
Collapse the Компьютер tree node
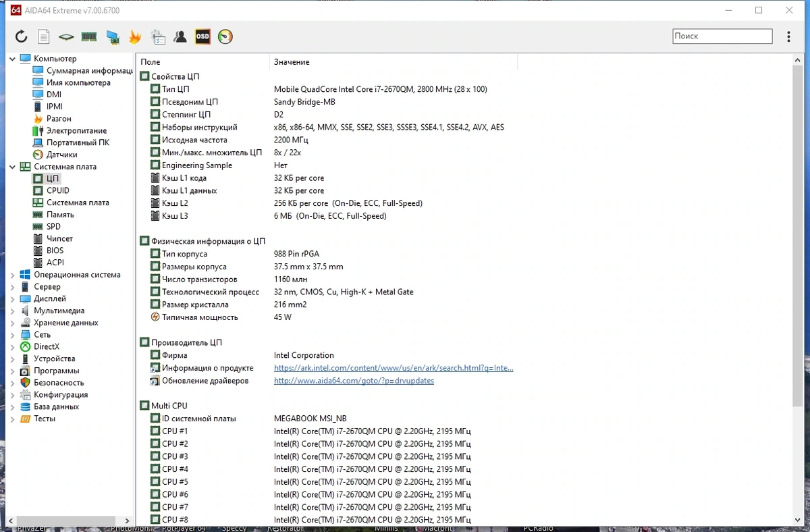pos(13,59)
